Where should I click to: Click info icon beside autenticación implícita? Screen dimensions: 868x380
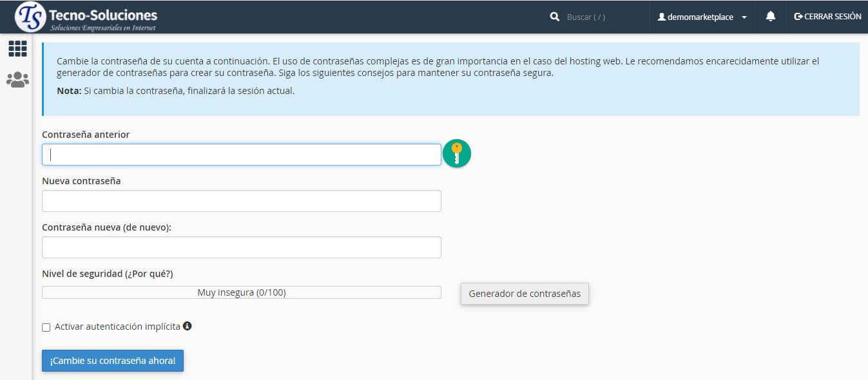pyautogui.click(x=187, y=327)
